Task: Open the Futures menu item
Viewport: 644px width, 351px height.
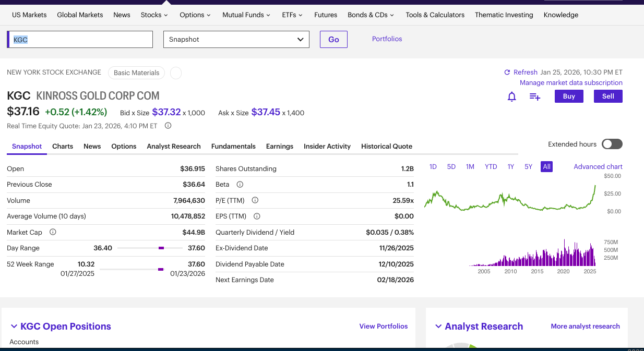Action: coord(326,15)
